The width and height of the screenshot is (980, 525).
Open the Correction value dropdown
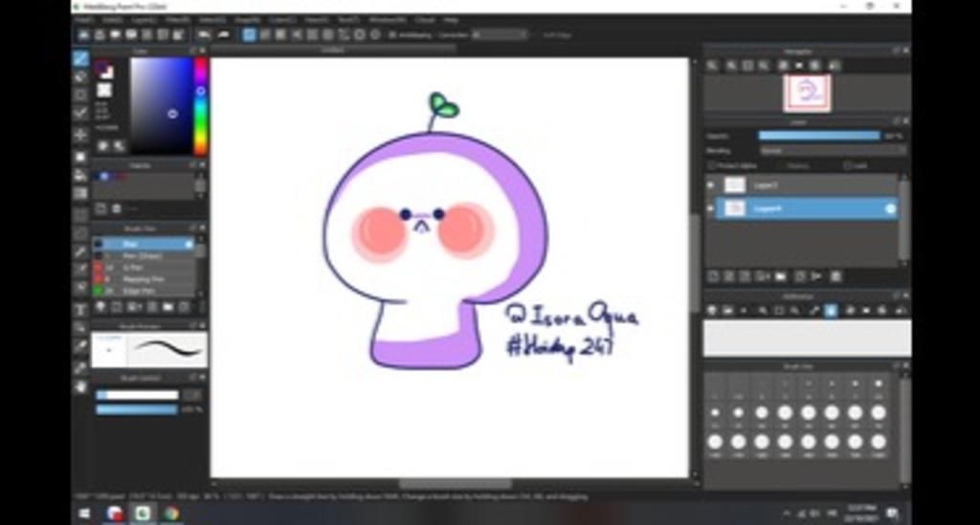500,35
